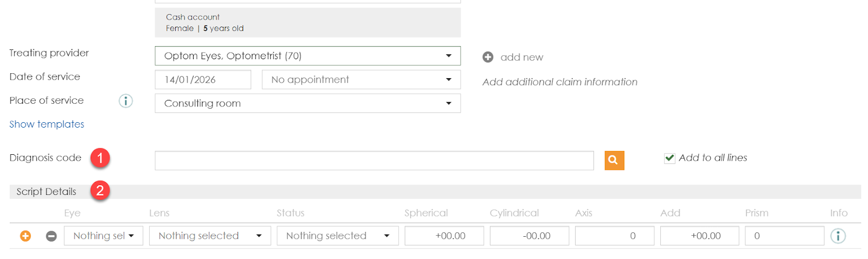Open the Treating provider dropdown

pyautogui.click(x=308, y=56)
